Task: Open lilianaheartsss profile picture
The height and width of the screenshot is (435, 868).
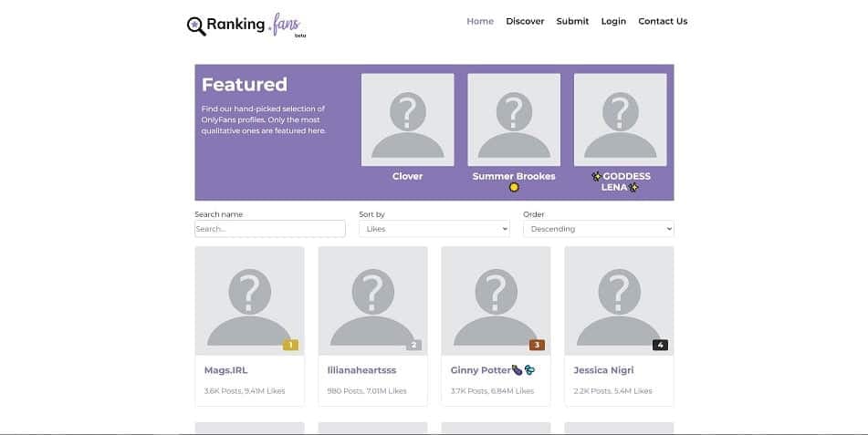Action: click(372, 301)
